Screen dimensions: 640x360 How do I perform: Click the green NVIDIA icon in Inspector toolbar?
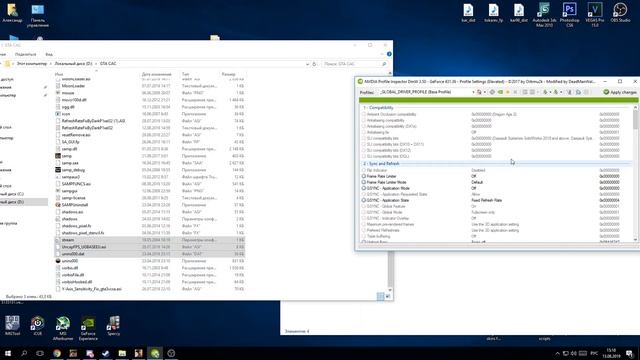tap(500, 92)
